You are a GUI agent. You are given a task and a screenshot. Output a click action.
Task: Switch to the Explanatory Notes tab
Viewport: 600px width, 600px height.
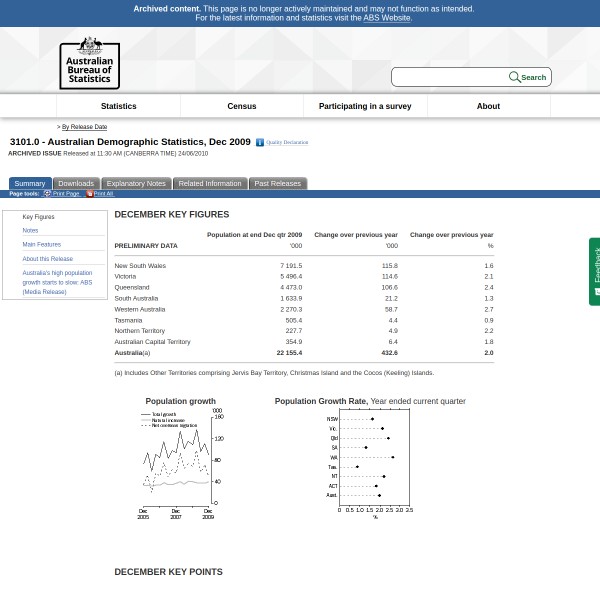(136, 184)
